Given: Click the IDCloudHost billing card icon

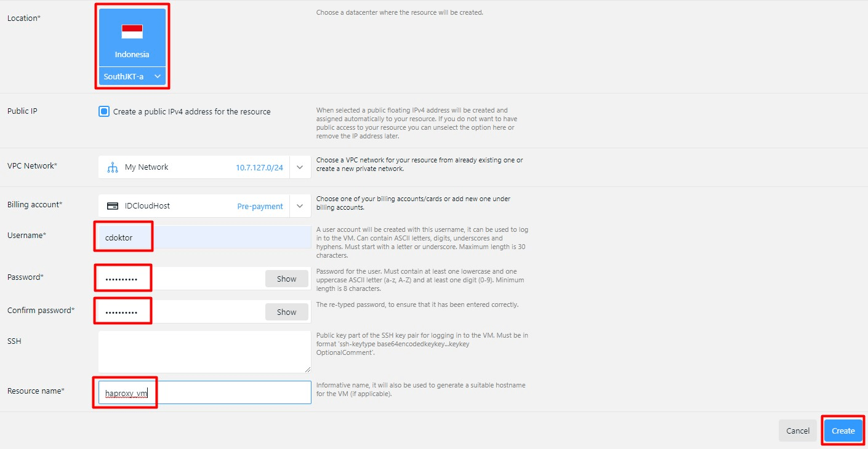Looking at the screenshot, I should tap(113, 205).
